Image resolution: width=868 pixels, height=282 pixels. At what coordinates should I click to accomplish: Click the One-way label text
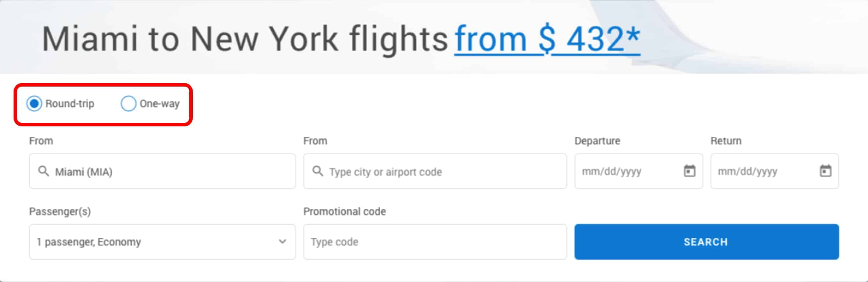tap(160, 104)
